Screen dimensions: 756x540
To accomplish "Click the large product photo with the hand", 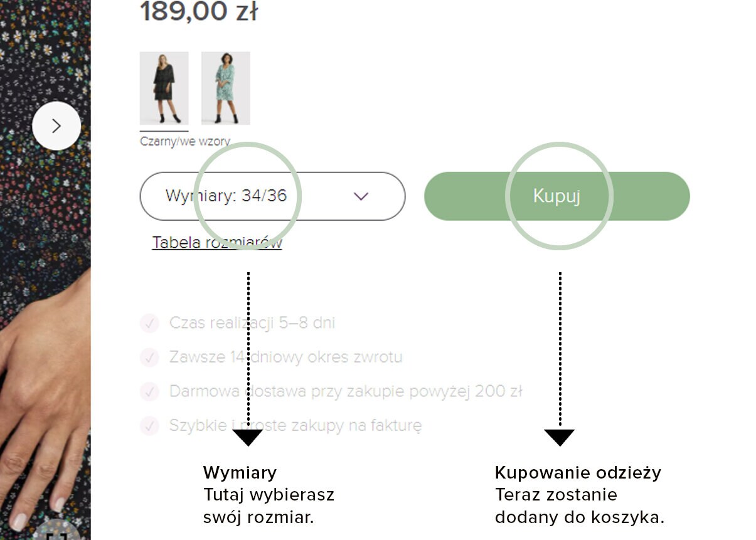I will click(x=45, y=270).
